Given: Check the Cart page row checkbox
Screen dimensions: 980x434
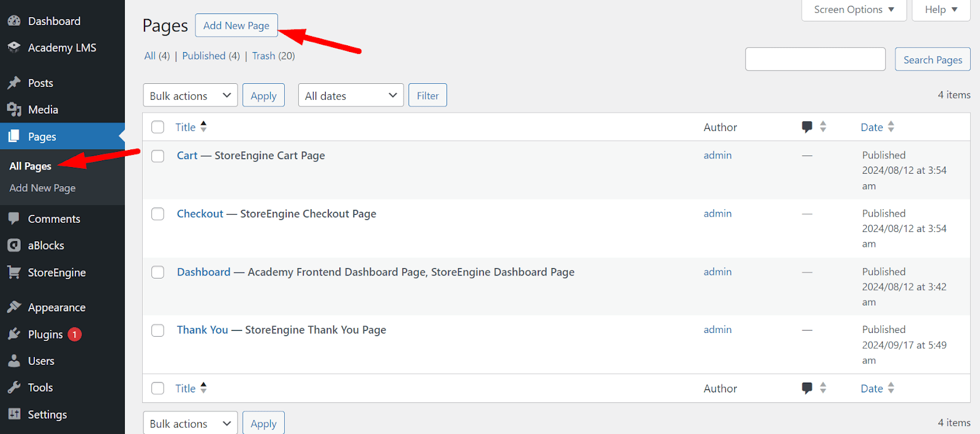Looking at the screenshot, I should [158, 156].
